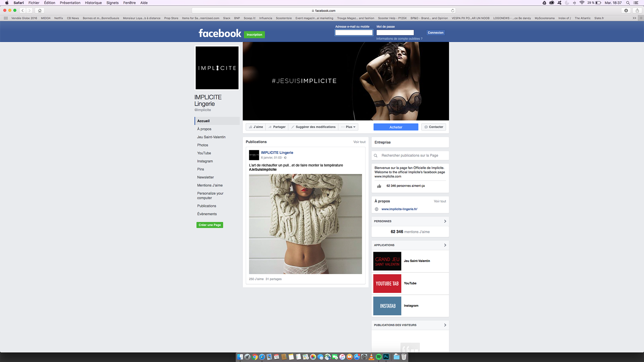Select Accueil in the page sidebar
The image size is (644, 362).
point(217,121)
